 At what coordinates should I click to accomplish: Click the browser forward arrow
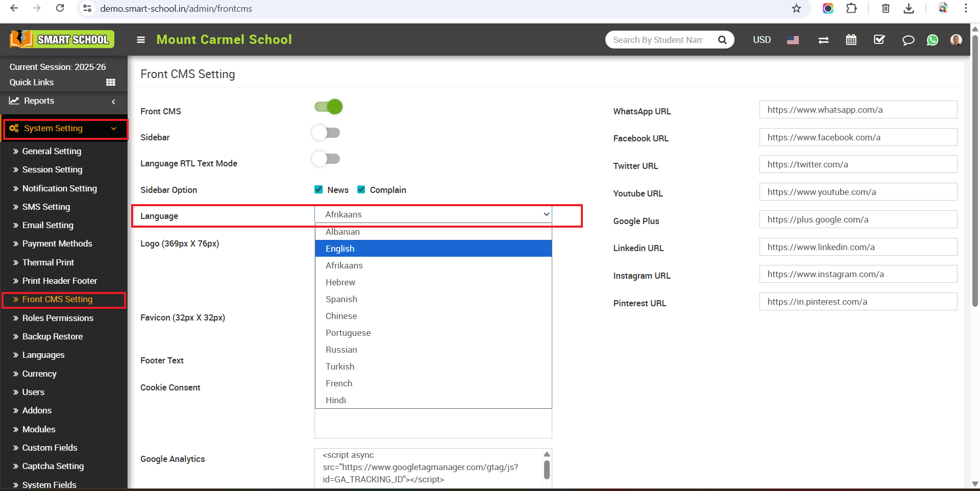pyautogui.click(x=37, y=8)
